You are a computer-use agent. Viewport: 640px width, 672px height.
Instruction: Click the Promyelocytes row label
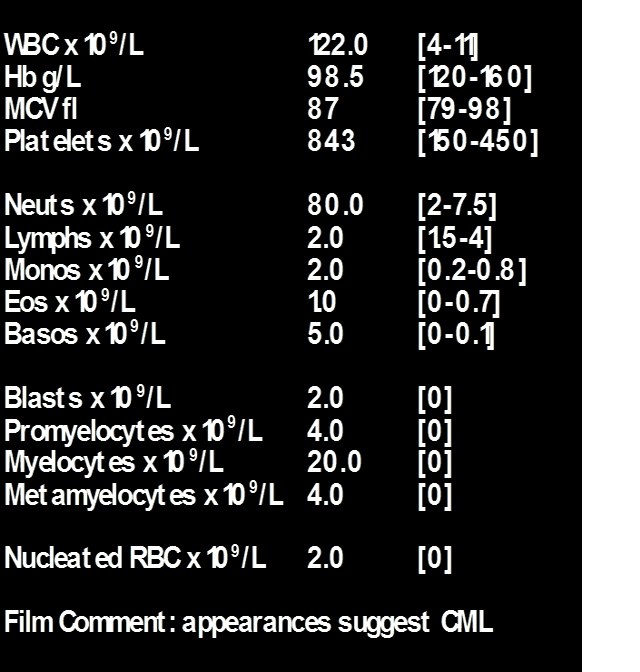134,431
